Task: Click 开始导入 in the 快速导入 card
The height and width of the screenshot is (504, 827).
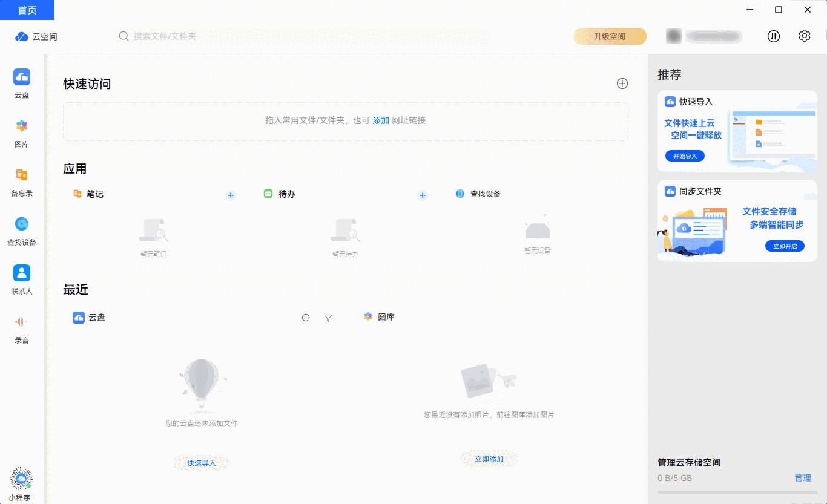Action: pos(685,155)
